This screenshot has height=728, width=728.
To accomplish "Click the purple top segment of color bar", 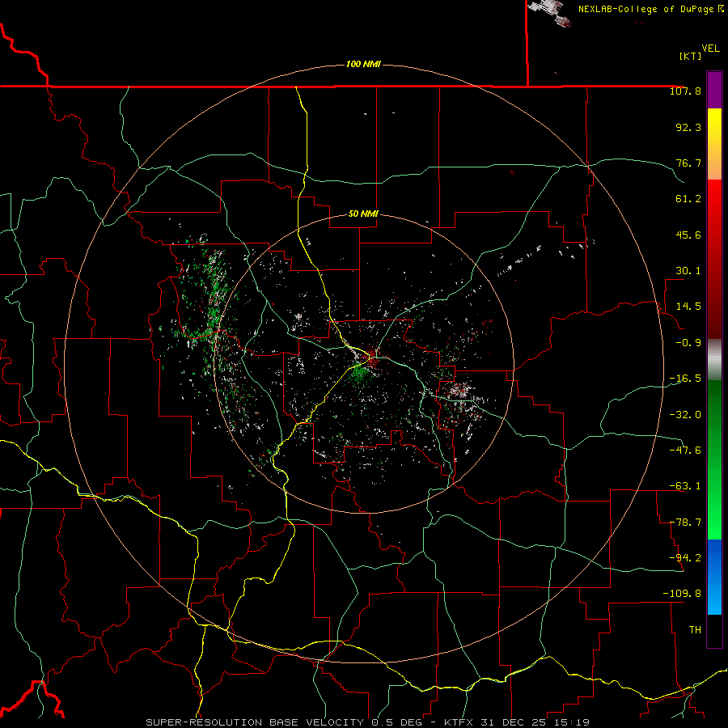I will [714, 91].
